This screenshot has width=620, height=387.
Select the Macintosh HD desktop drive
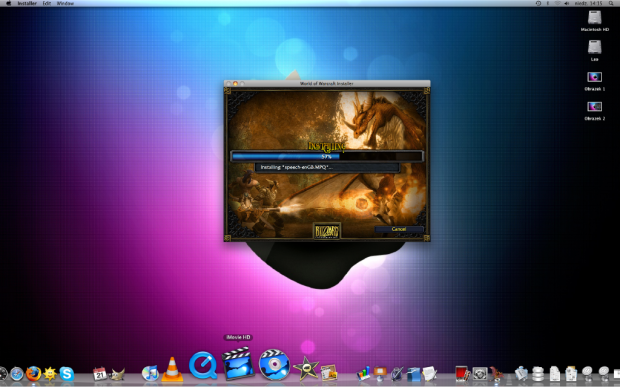click(x=594, y=21)
